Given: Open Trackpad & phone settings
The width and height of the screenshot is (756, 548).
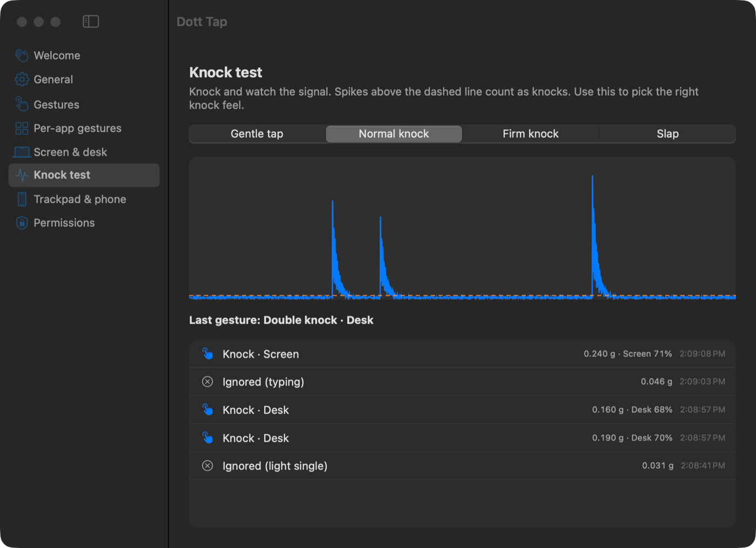Looking at the screenshot, I should coord(84,199).
